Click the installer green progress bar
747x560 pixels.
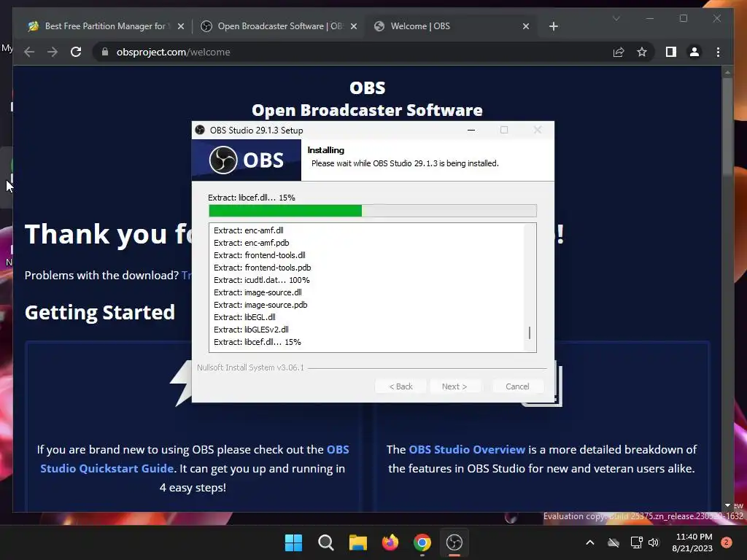click(373, 211)
